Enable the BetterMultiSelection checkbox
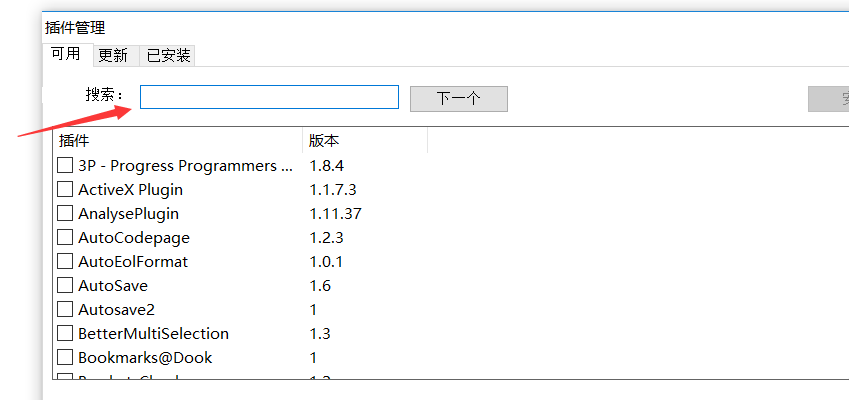 65,334
